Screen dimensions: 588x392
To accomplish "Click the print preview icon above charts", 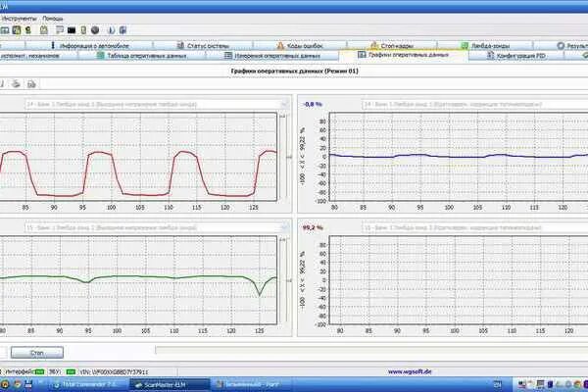I will [31, 84].
